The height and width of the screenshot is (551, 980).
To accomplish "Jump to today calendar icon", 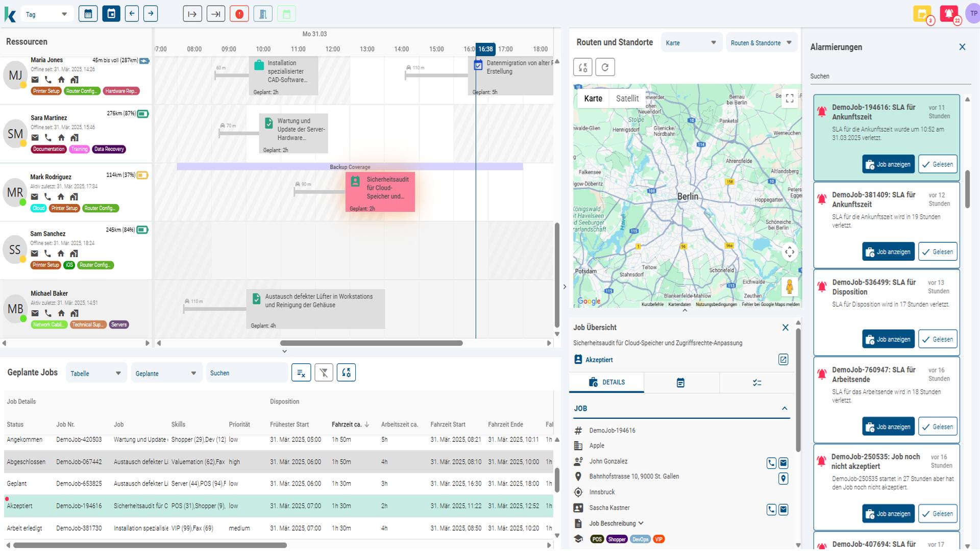I will click(x=111, y=14).
